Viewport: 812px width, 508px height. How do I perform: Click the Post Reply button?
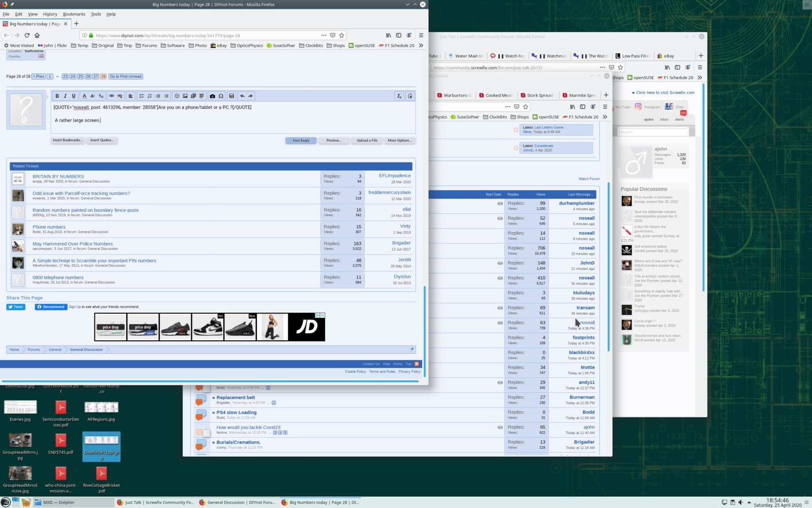pos(301,140)
